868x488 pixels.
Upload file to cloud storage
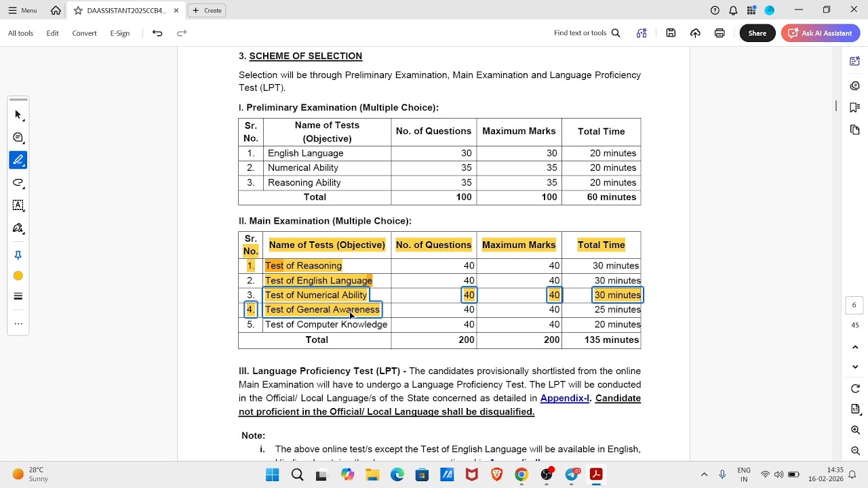coord(695,33)
